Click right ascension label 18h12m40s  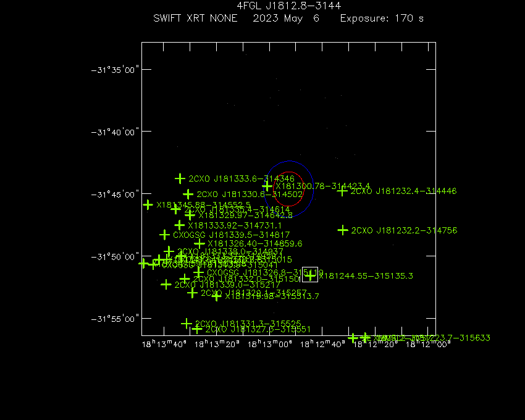[322, 344]
